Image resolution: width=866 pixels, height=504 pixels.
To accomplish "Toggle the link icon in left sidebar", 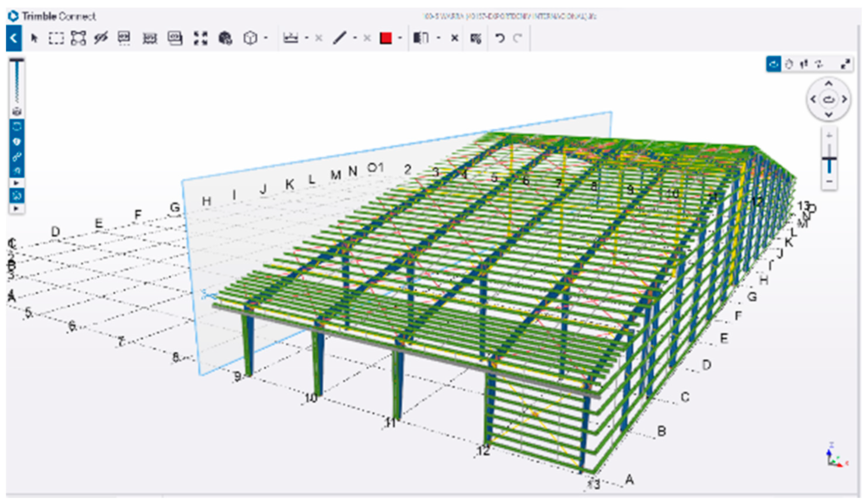I will coord(17,157).
